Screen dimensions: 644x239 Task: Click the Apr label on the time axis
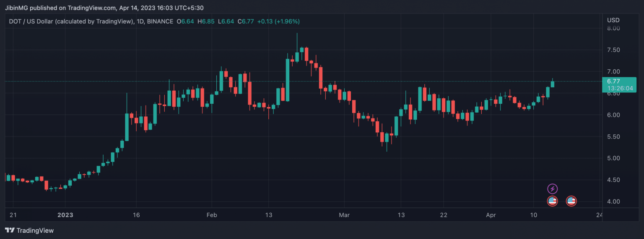(x=491, y=215)
